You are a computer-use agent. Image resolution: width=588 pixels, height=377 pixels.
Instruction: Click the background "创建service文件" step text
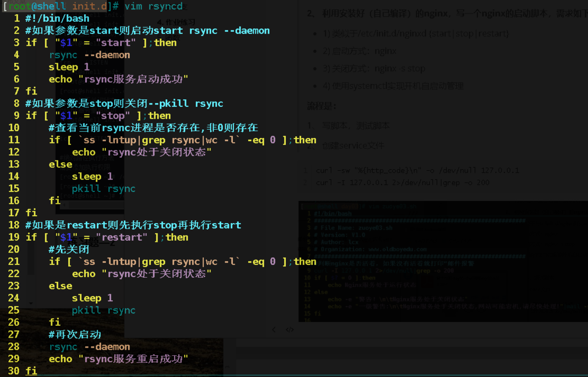point(353,146)
